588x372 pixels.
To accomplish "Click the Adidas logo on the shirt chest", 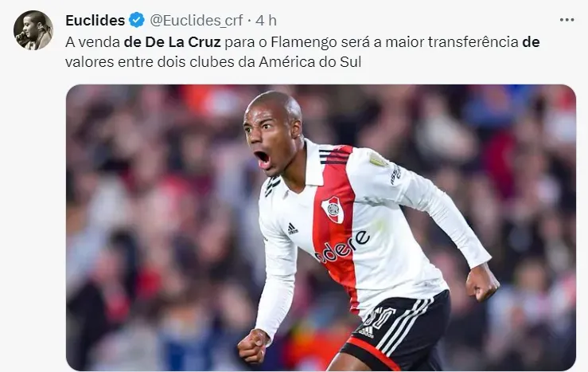I will (293, 229).
